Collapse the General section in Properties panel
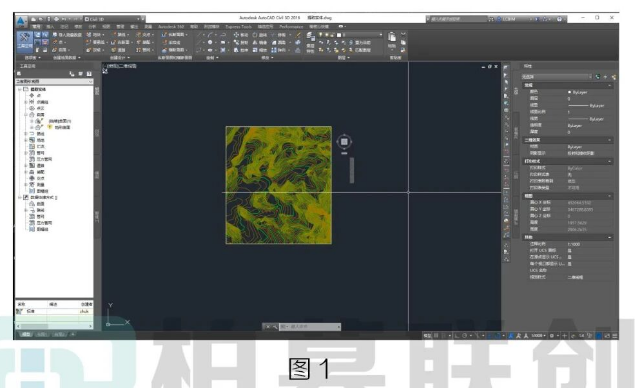 (x=609, y=85)
